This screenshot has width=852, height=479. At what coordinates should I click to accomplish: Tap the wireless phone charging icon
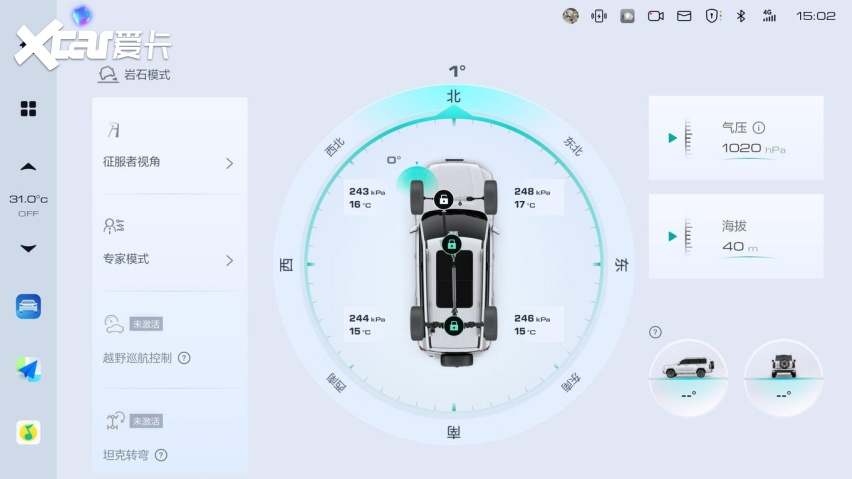pos(599,16)
